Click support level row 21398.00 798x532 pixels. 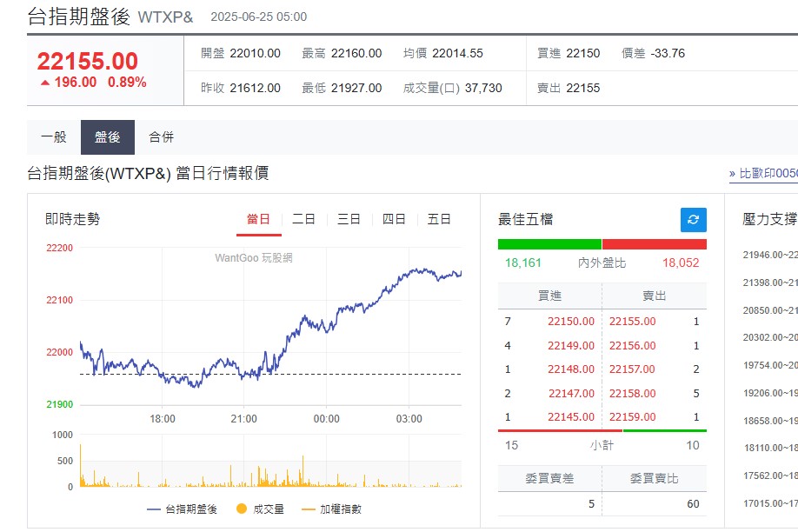[770, 283]
